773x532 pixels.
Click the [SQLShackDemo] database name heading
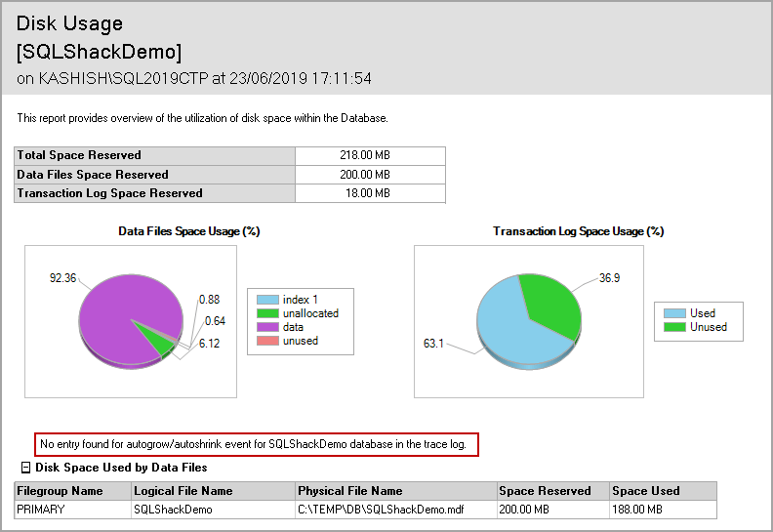(99, 52)
